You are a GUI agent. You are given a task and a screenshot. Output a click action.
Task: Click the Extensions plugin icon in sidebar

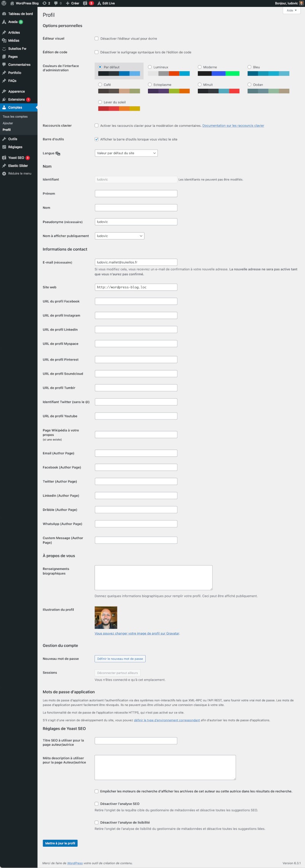[x=4, y=99]
